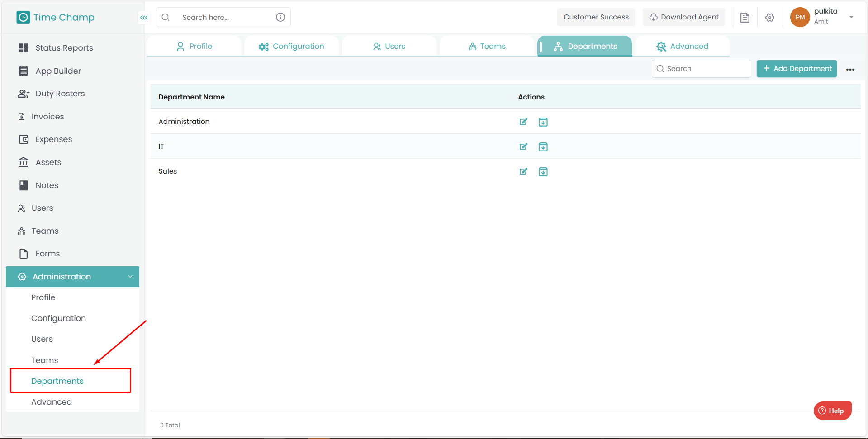Open the Advanced tab
The height and width of the screenshot is (439, 868).
682,46
